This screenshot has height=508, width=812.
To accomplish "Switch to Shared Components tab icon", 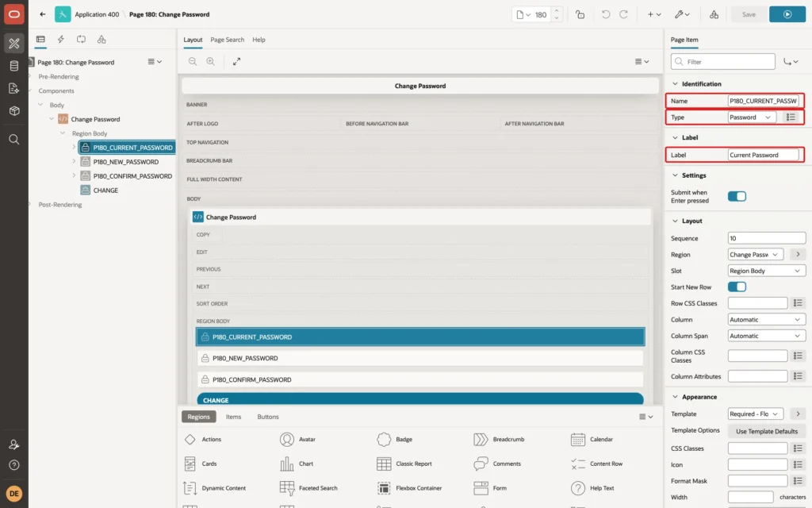I will click(x=101, y=40).
